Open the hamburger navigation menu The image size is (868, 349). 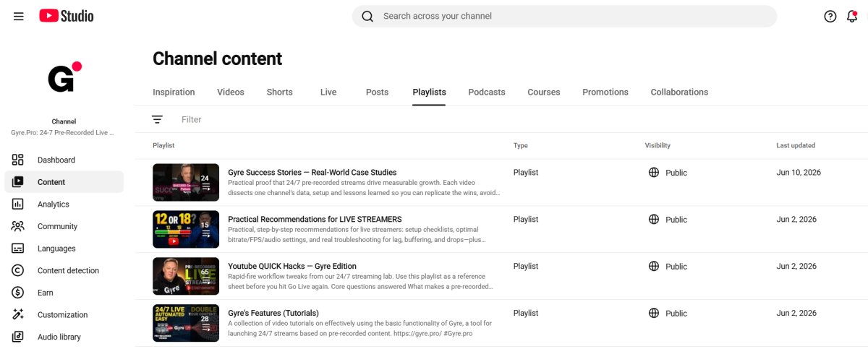point(19,16)
